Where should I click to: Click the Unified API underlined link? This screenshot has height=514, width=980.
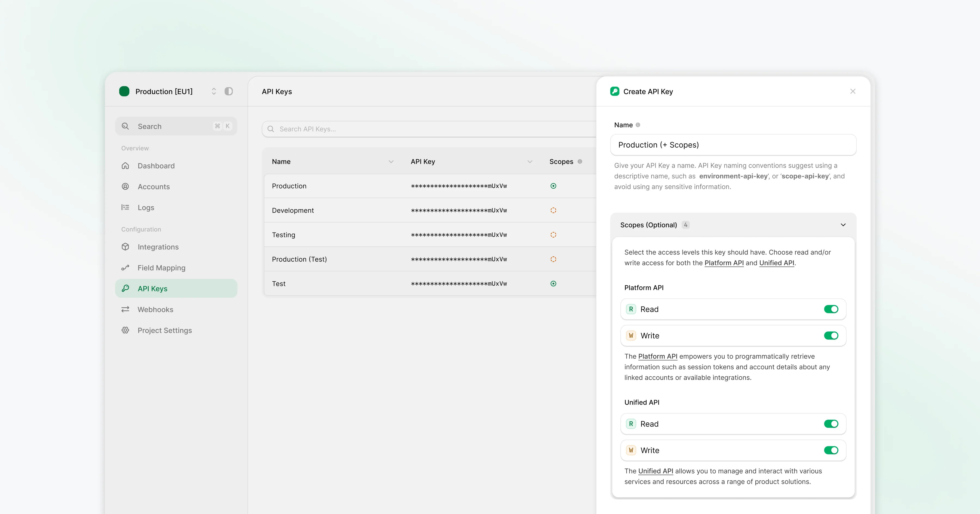(777, 263)
